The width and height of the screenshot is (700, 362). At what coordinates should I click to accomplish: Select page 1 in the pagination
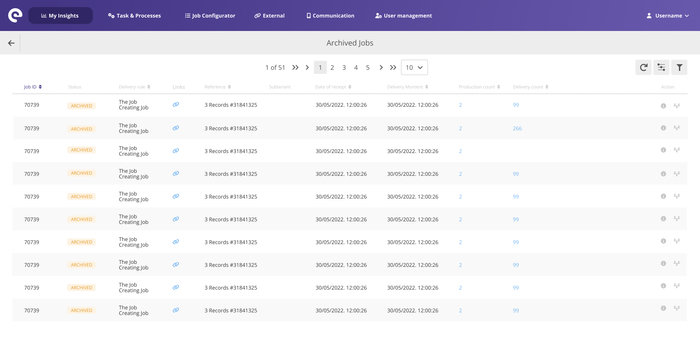(320, 67)
